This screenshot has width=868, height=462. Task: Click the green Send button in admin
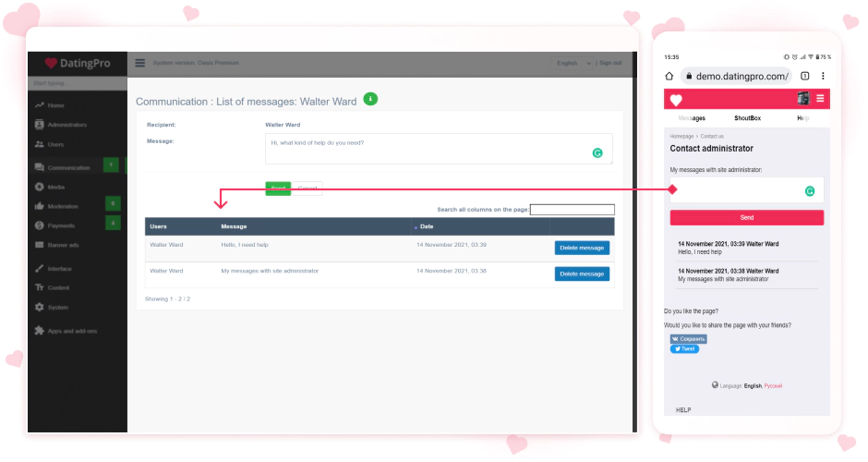278,188
